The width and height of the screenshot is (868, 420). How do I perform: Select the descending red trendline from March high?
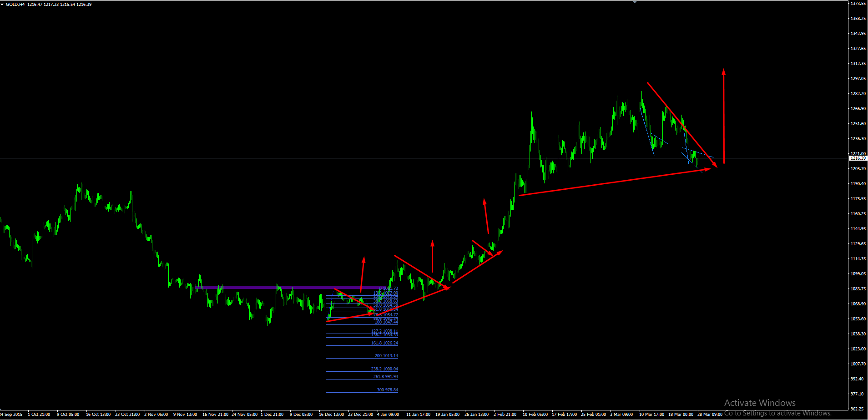(682, 125)
